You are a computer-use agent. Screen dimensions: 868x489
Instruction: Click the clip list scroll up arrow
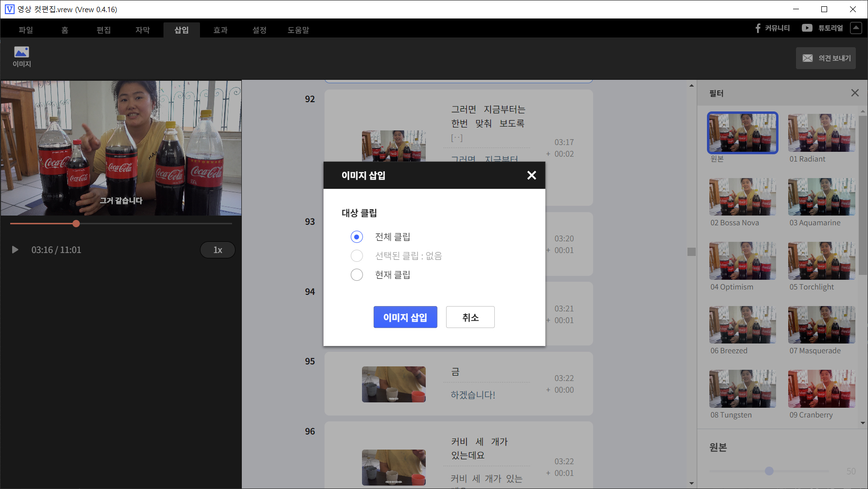[691, 86]
